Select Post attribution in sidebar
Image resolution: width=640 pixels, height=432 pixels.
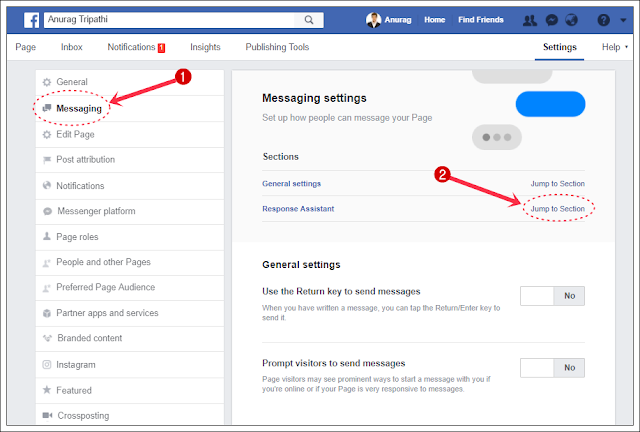pos(130,160)
